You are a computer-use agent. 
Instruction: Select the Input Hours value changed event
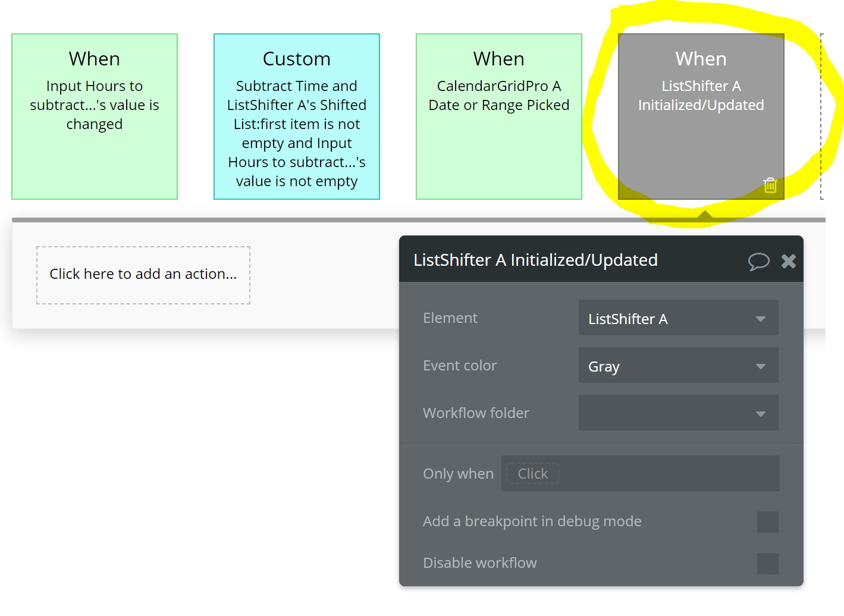95,117
